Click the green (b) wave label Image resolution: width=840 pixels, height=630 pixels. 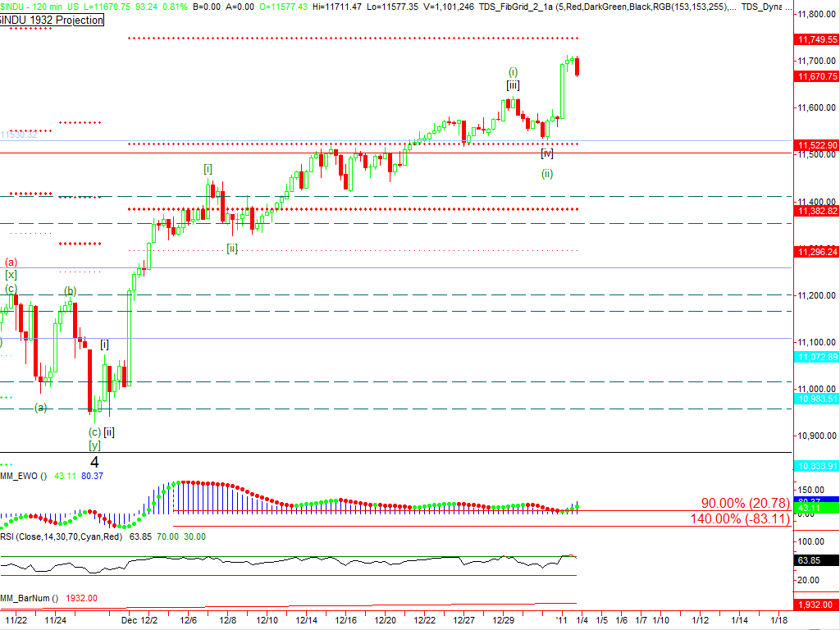[x=71, y=291]
